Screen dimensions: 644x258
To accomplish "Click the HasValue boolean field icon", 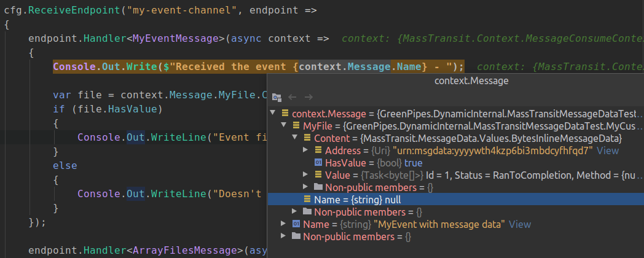I will [x=318, y=163].
